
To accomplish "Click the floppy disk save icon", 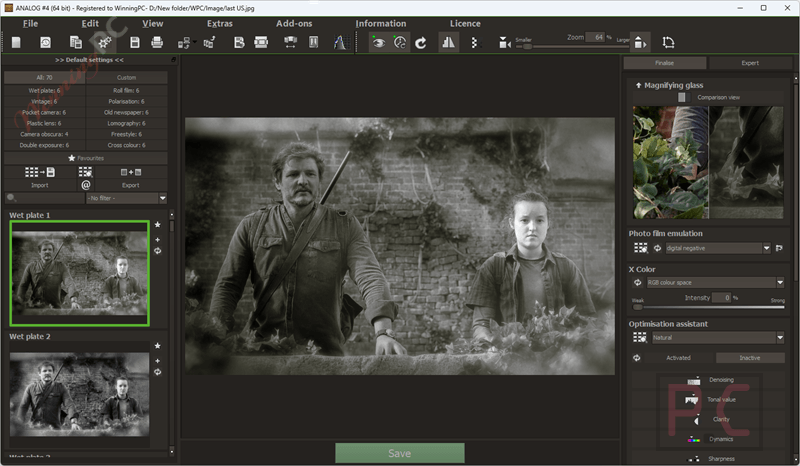I will [135, 42].
